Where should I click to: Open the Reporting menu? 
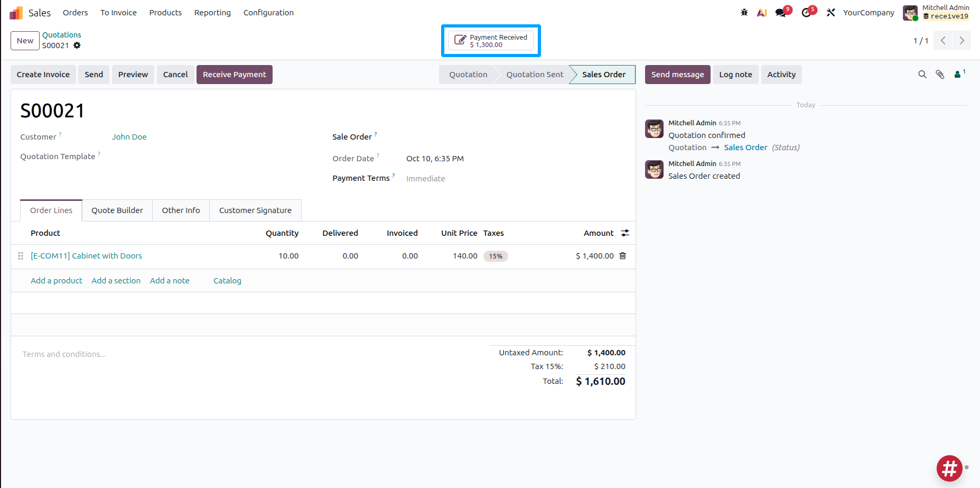(212, 13)
